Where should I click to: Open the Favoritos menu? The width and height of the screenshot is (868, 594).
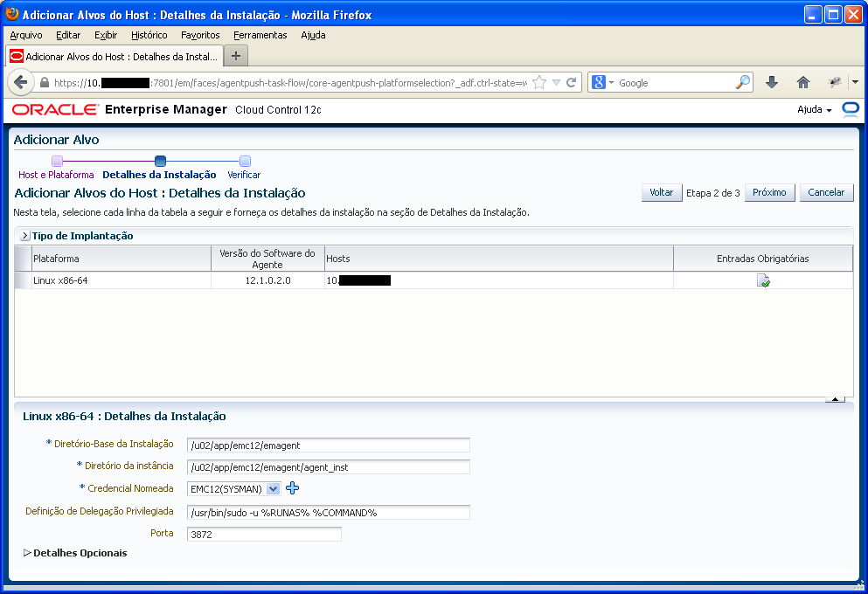tap(200, 35)
